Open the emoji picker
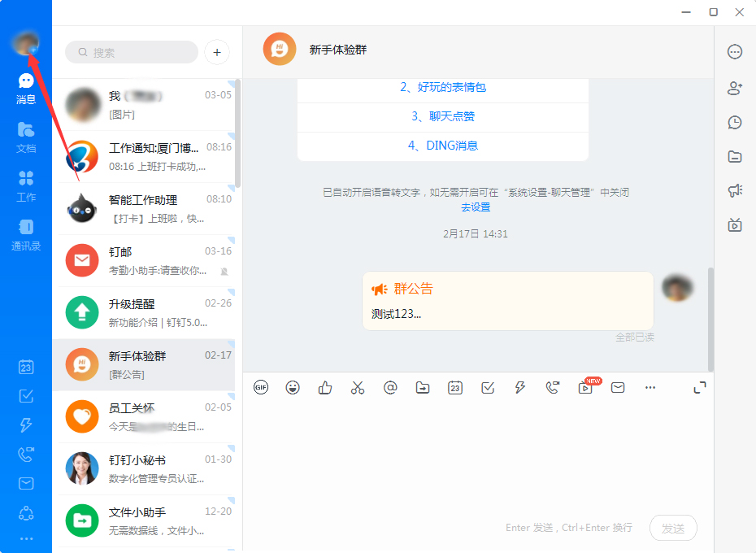This screenshot has width=756, height=553. pos(293,388)
